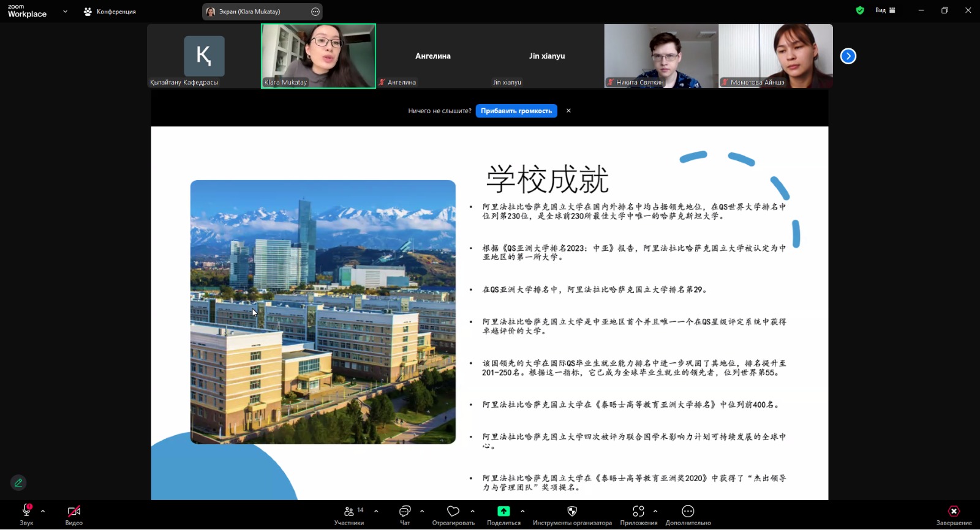Expand the arrow next to Поделиться
Screen dimensions: 980x530
[x=522, y=511]
